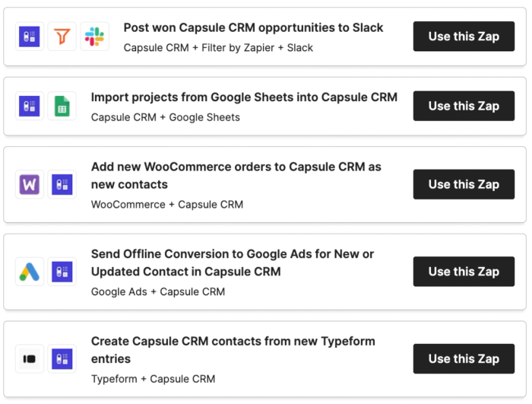Click the Slack logo icon
The width and height of the screenshot is (532, 404).
point(95,37)
